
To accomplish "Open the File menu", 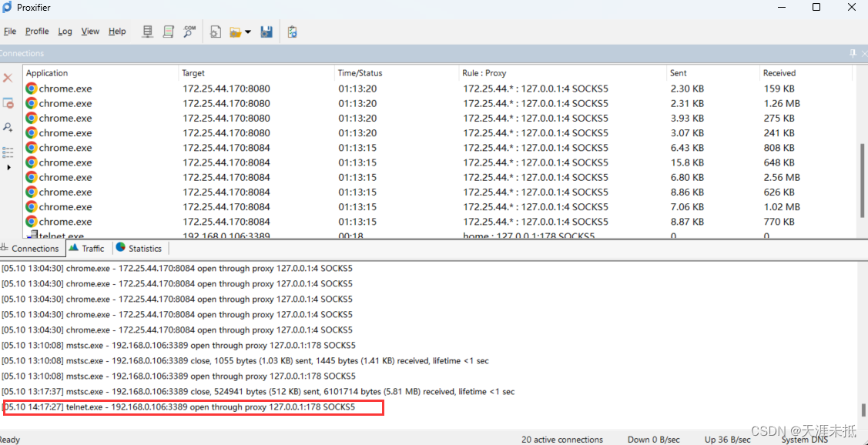I will coord(10,32).
